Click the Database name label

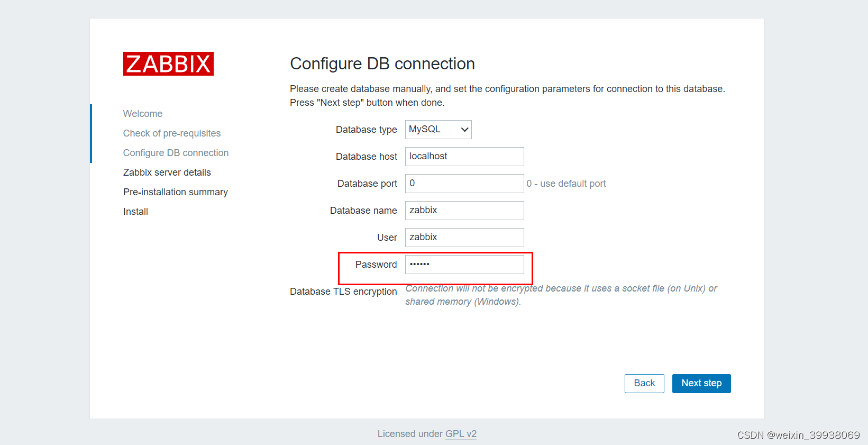click(363, 211)
